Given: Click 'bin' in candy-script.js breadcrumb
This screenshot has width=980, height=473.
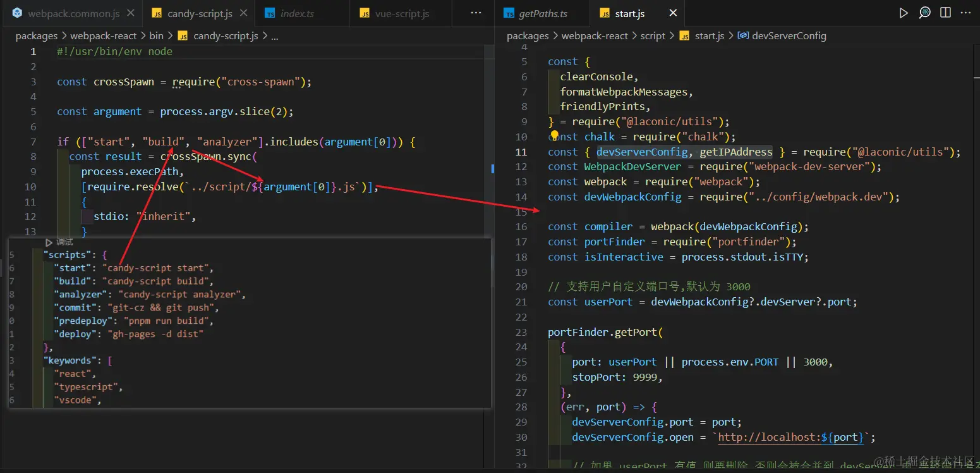Looking at the screenshot, I should [156, 36].
